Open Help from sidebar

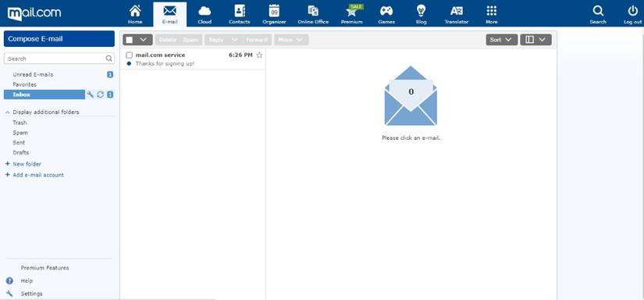click(x=27, y=280)
